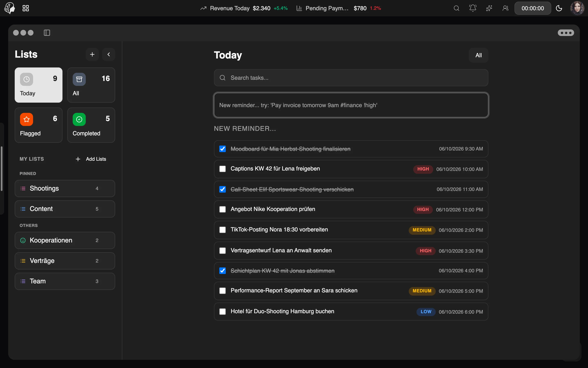This screenshot has width=588, height=368.
Task: Click the Completed green check icon
Action: point(79,119)
